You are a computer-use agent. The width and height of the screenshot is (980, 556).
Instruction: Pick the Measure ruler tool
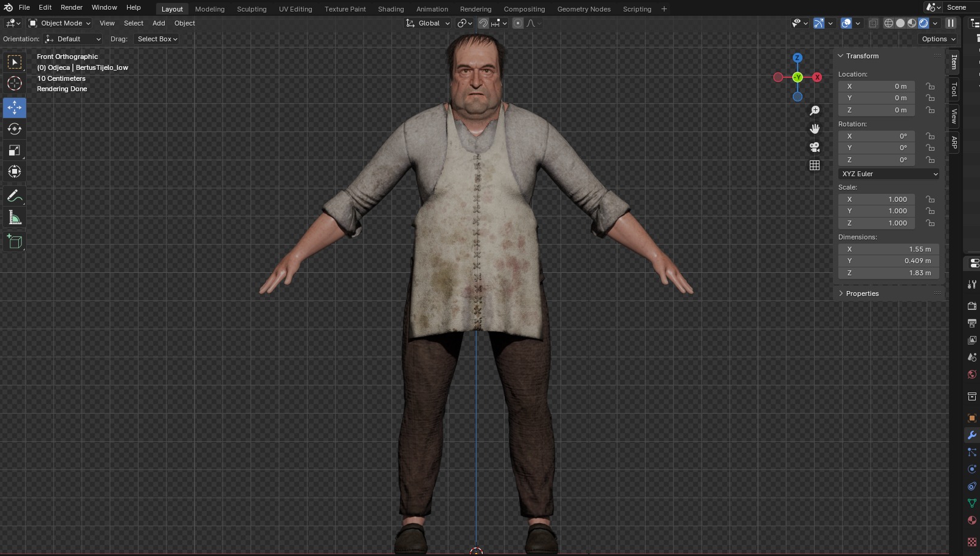(15, 218)
